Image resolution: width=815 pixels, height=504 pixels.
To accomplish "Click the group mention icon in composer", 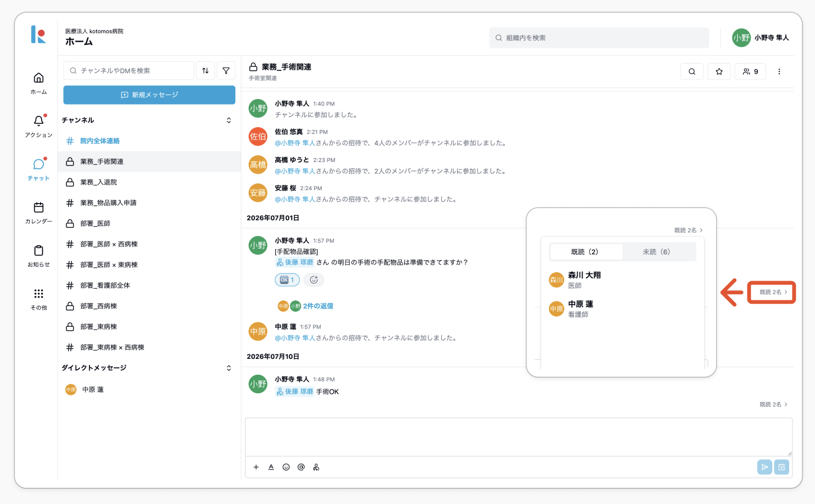I will [316, 467].
